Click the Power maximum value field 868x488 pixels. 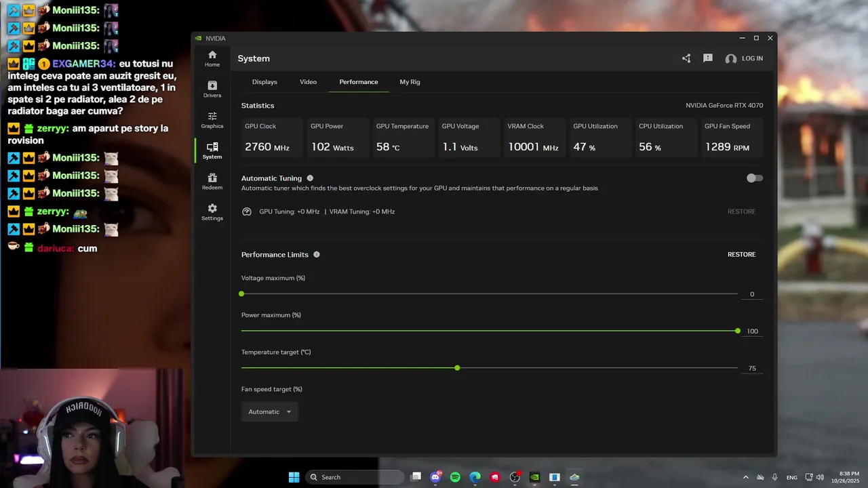click(752, 331)
